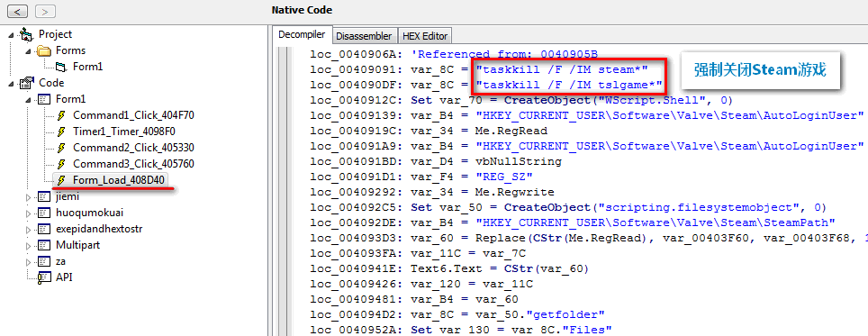This screenshot has height=336, width=868.
Task: Open Command3_Click_405760 procedure
Action: 133,164
